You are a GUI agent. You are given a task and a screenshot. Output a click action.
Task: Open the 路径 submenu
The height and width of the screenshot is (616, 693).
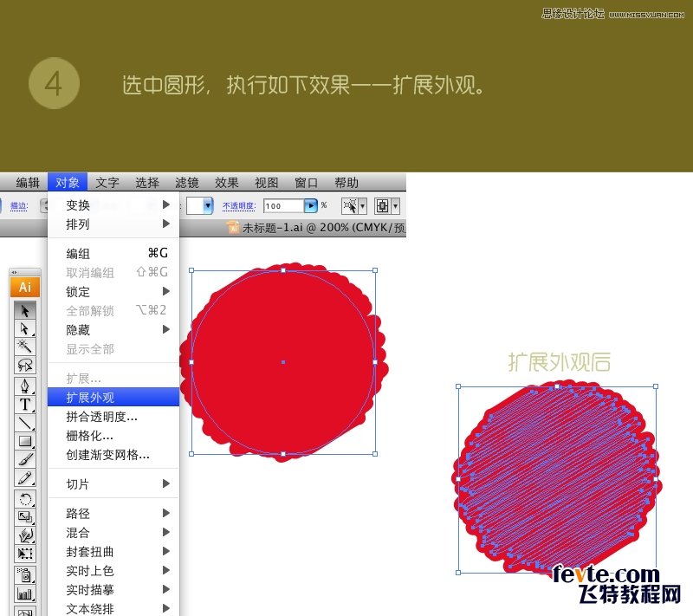pyautogui.click(x=78, y=512)
